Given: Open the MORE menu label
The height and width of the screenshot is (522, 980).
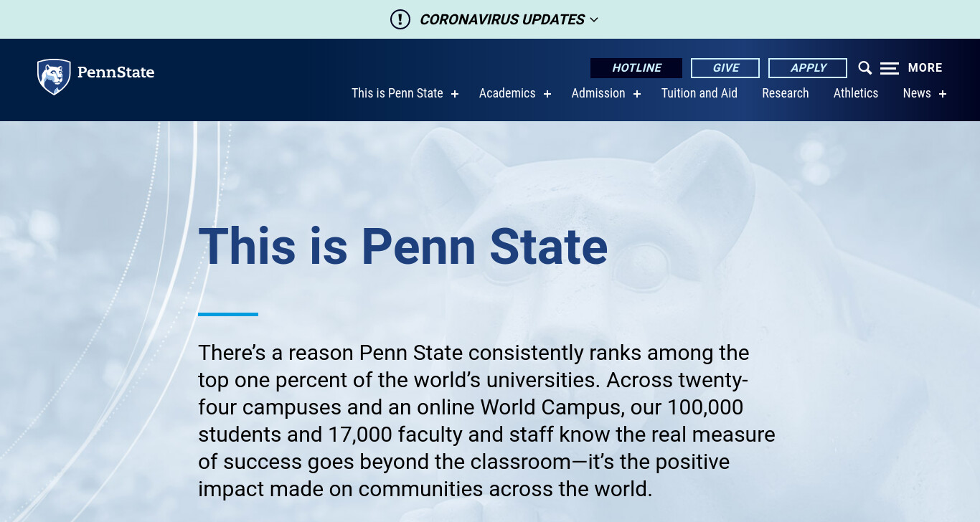Looking at the screenshot, I should [x=925, y=67].
